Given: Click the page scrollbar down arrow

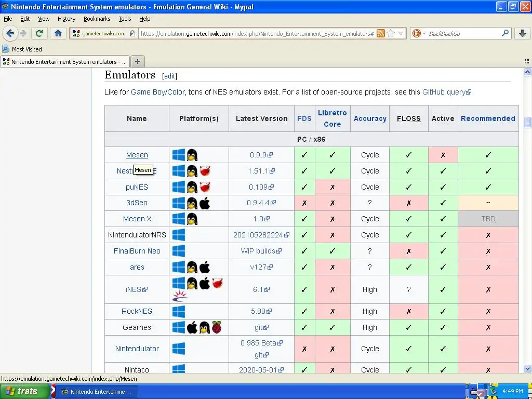Looking at the screenshot, I should 527,369.
